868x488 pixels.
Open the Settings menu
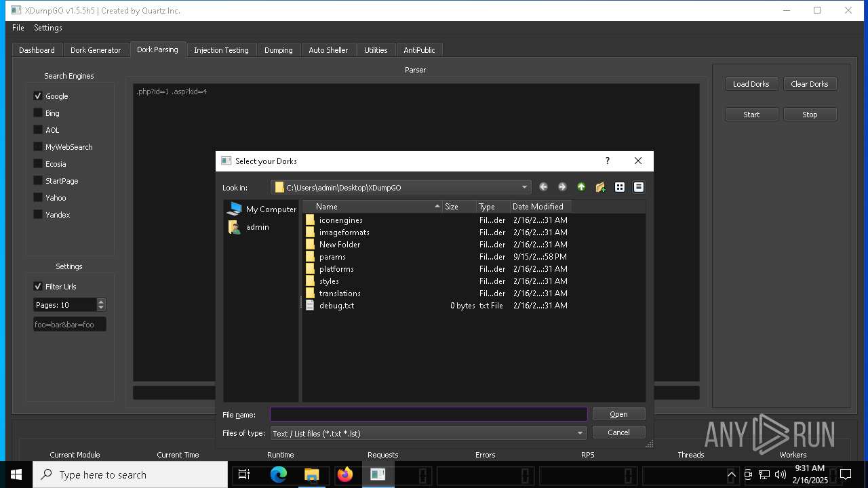click(48, 28)
